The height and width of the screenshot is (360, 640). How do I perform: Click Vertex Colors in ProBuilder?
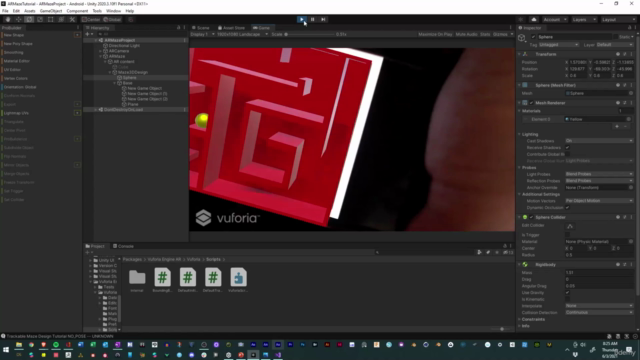point(16,78)
